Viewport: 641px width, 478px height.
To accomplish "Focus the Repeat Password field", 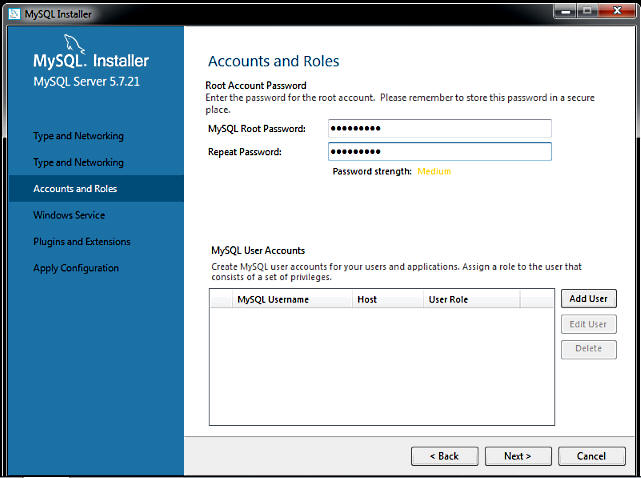I will [439, 151].
